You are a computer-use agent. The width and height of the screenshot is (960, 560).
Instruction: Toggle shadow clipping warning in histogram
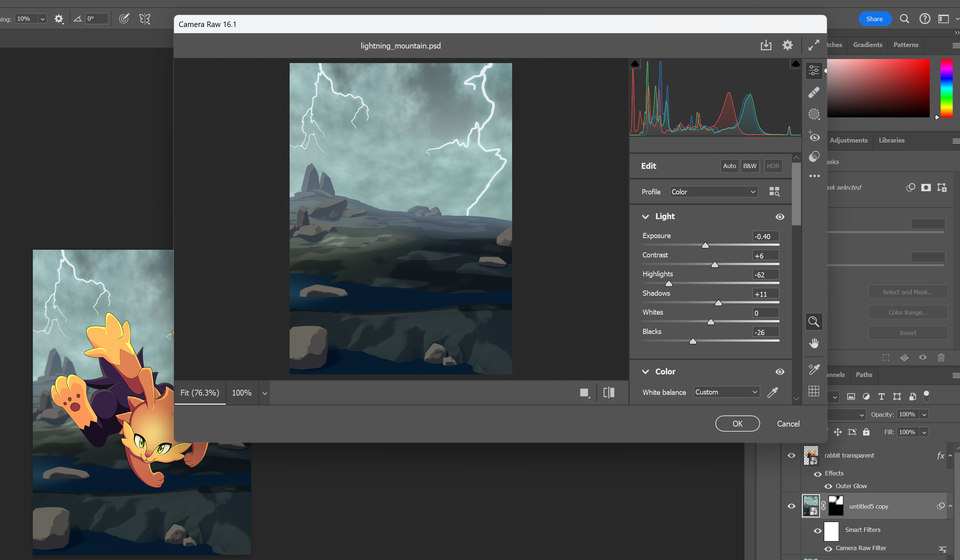pos(635,63)
